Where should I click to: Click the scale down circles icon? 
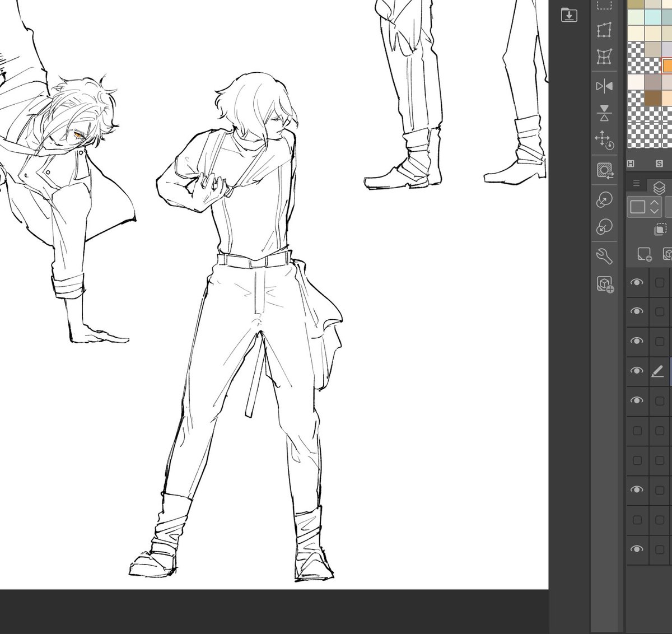point(604,227)
